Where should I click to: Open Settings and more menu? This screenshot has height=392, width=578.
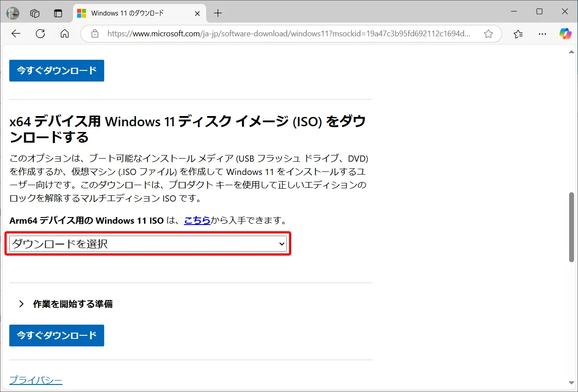point(542,34)
